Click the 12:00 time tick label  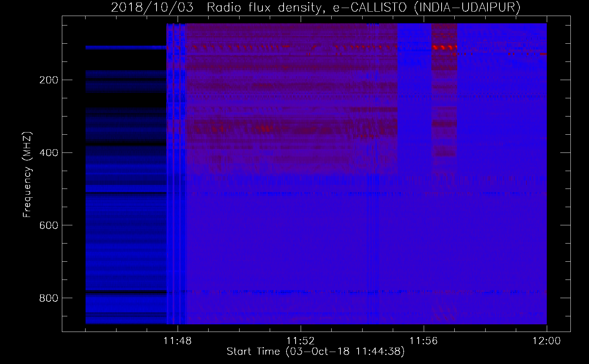coord(546,341)
